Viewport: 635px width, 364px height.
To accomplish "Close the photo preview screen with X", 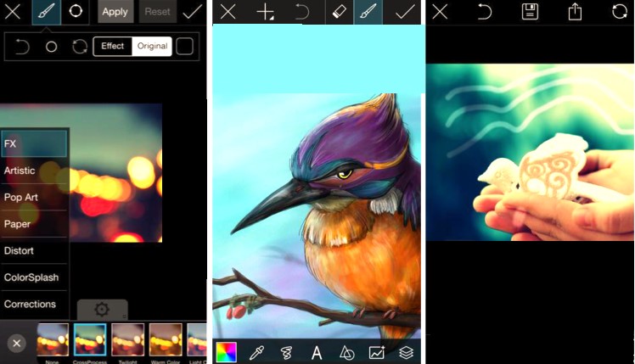I will [x=440, y=12].
